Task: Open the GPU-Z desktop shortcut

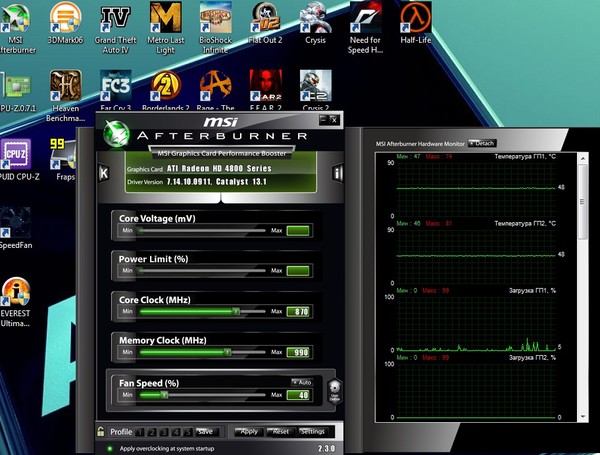Action: click(17, 92)
